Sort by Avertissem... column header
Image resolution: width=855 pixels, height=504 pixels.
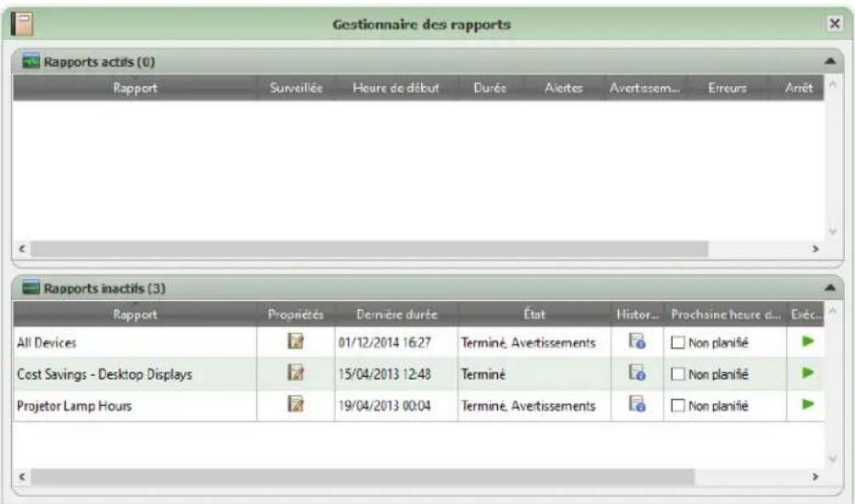(x=644, y=88)
